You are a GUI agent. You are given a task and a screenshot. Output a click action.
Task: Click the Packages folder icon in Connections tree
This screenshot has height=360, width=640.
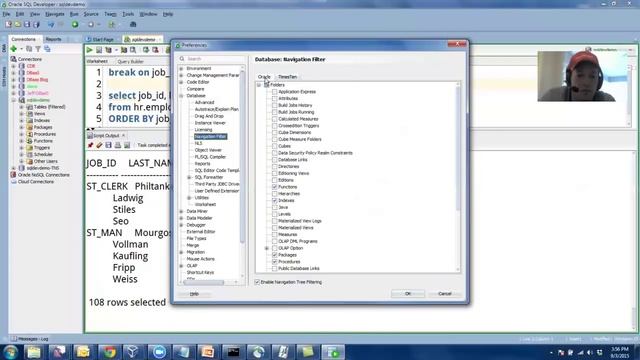[29, 127]
